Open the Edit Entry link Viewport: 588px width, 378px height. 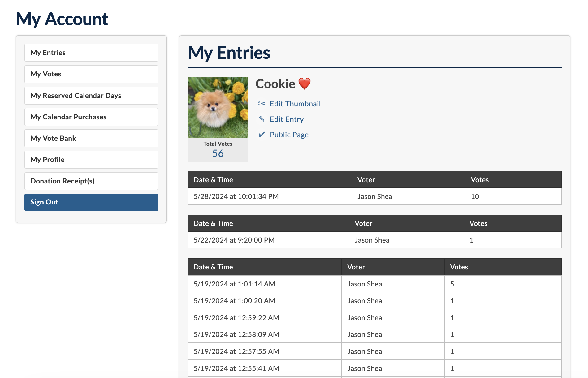click(x=287, y=119)
